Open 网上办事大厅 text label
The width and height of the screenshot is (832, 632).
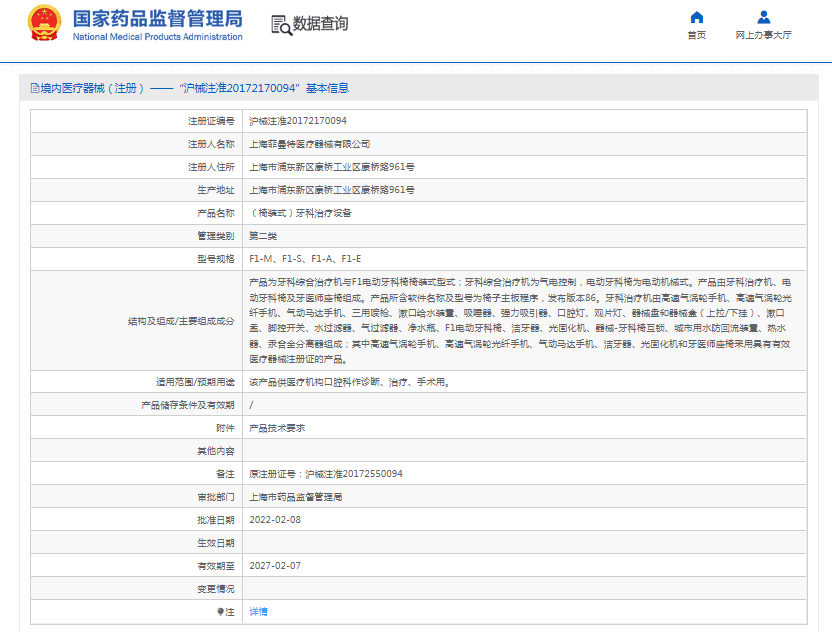[x=763, y=35]
